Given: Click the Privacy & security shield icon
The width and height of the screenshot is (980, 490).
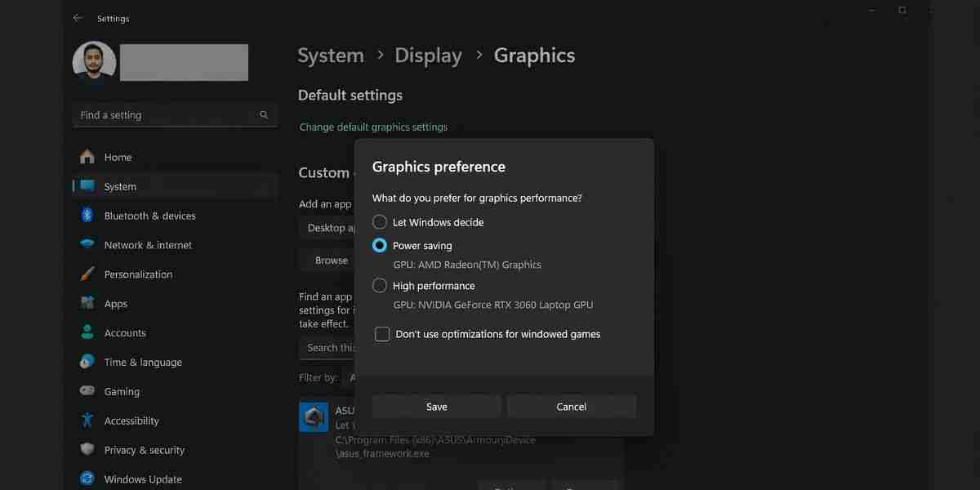Looking at the screenshot, I should click(87, 450).
